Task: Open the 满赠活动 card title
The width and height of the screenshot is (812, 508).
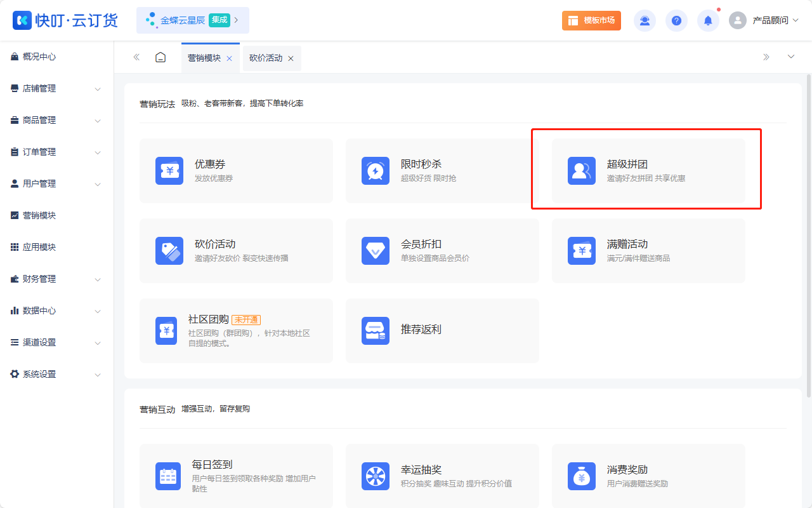Action: click(627, 244)
